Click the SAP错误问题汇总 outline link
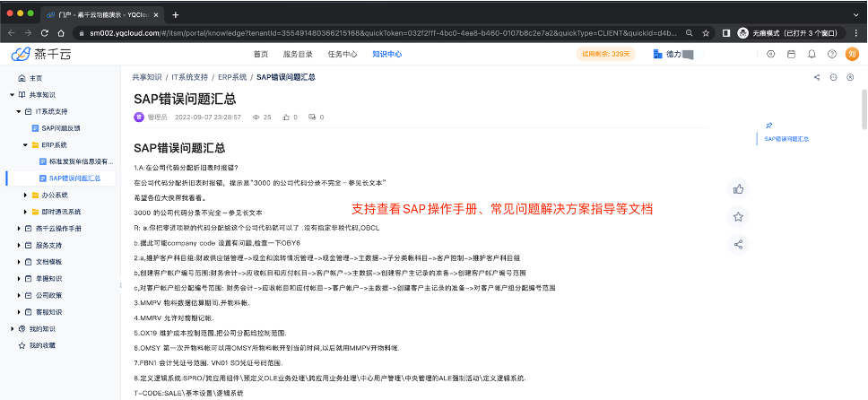This screenshot has height=400, width=868. 786,140
